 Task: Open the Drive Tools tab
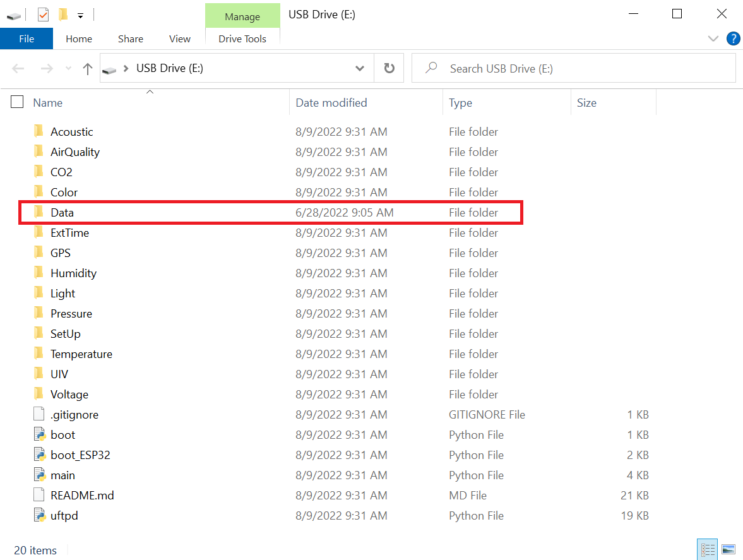242,39
